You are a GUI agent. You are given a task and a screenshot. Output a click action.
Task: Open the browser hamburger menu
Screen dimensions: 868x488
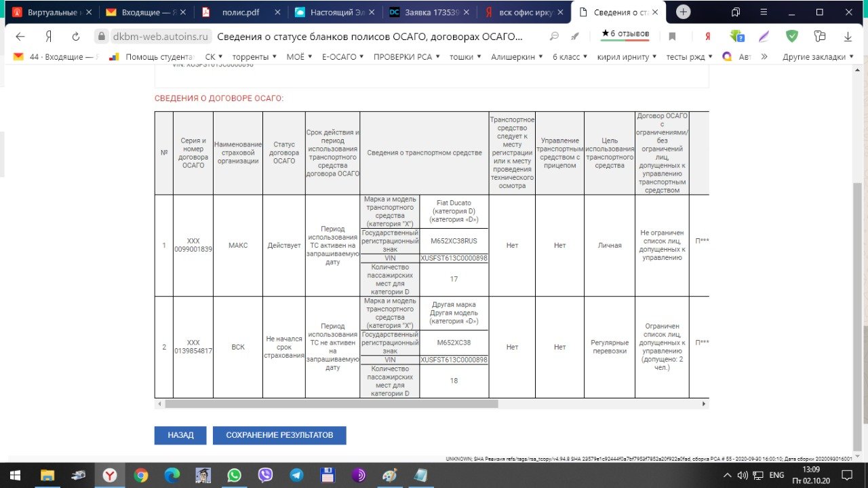pos(763,12)
